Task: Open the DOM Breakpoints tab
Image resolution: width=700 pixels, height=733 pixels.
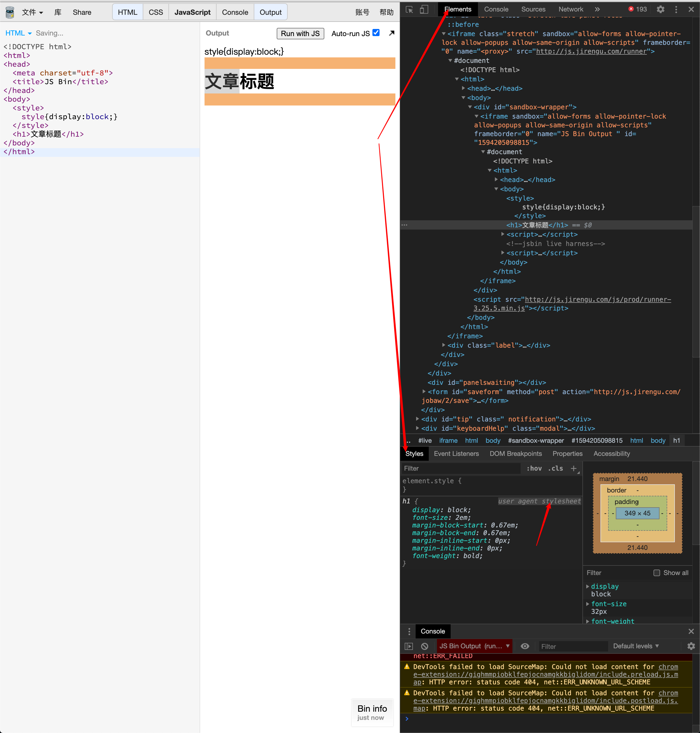Action: tap(516, 454)
